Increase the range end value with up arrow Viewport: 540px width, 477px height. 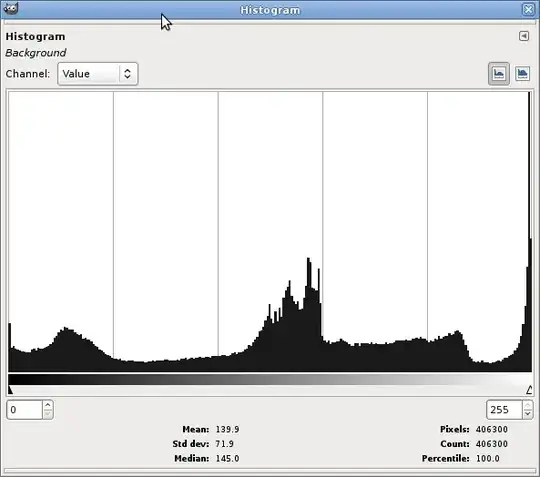tap(528, 405)
